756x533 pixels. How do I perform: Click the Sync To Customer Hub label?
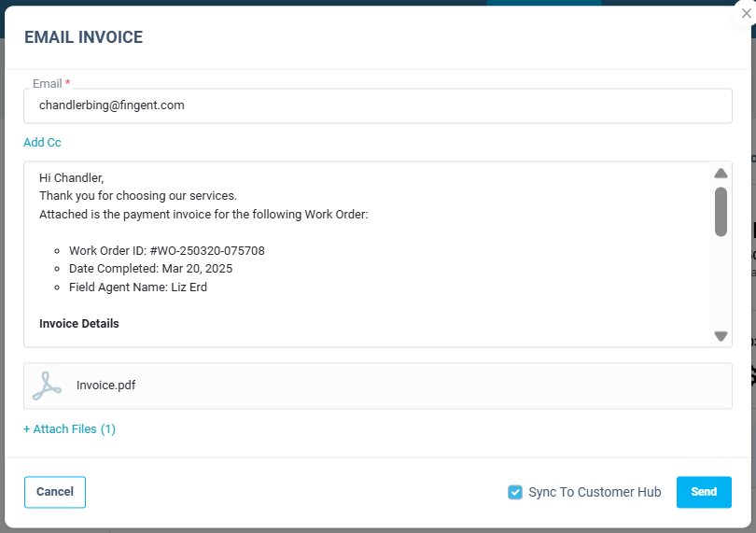(x=595, y=492)
